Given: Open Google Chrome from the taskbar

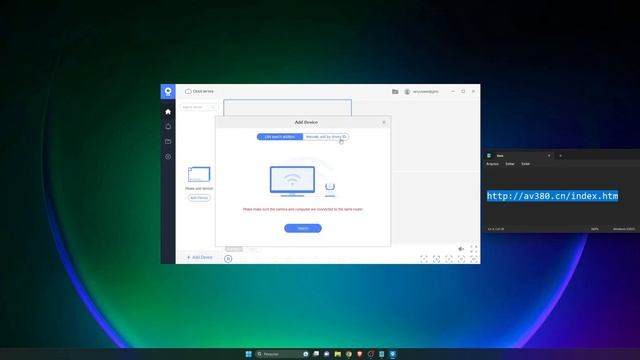Looking at the screenshot, I should (349, 354).
